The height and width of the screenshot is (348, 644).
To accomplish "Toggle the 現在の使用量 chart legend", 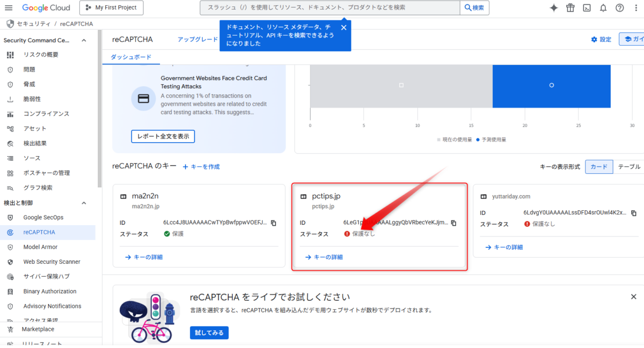I will coord(456,139).
